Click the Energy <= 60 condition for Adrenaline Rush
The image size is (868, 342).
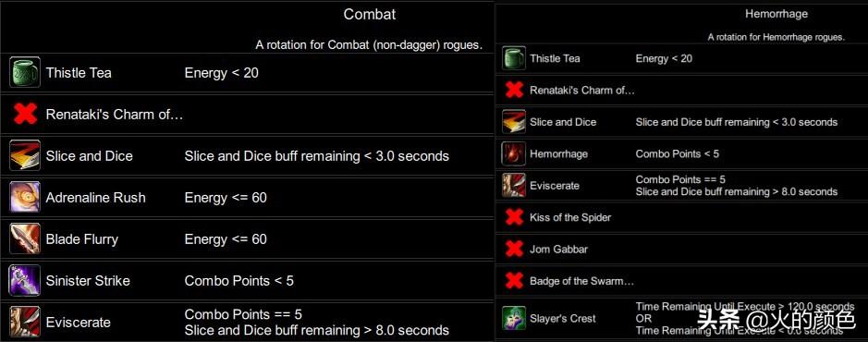(x=226, y=198)
